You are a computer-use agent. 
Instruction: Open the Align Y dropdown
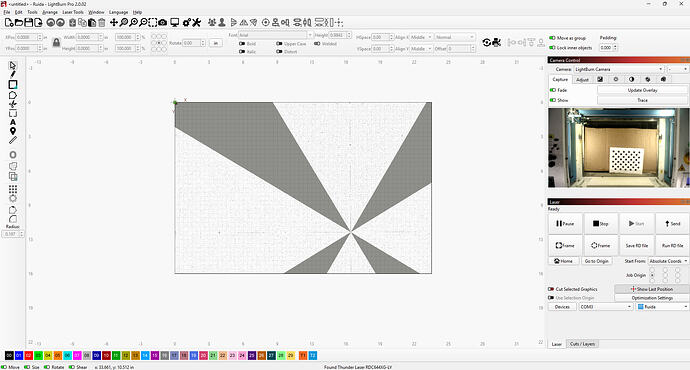coord(422,49)
